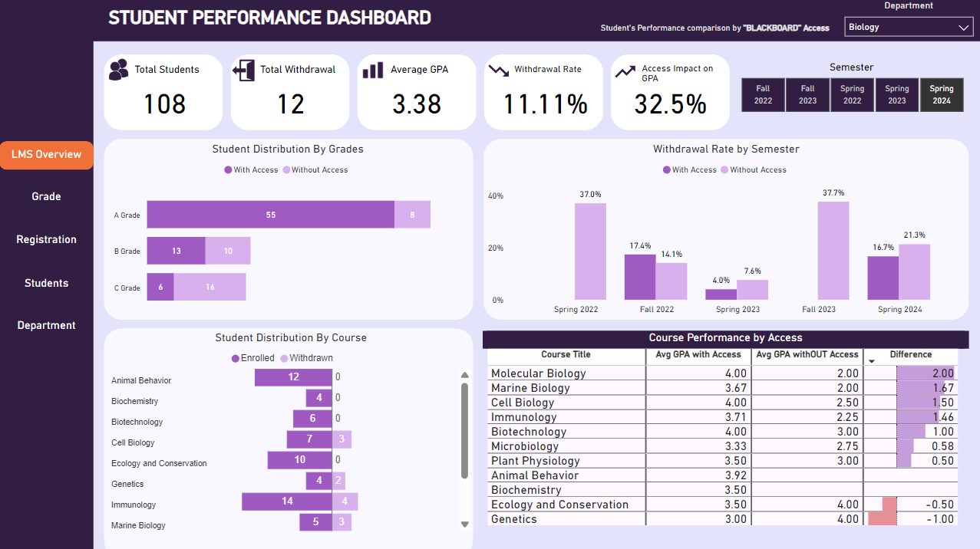Go to the Grade page
The image size is (980, 549).
(46, 196)
